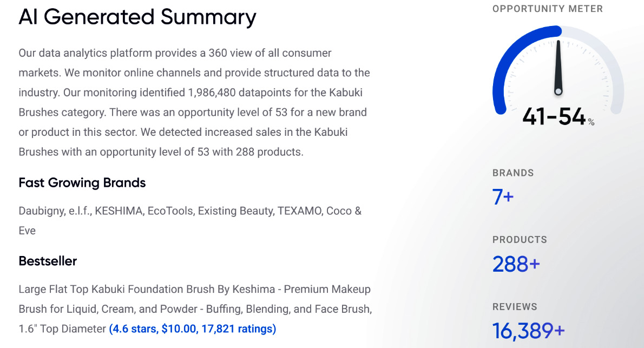
Task: Click the 288+ products count
Action: 516,264
